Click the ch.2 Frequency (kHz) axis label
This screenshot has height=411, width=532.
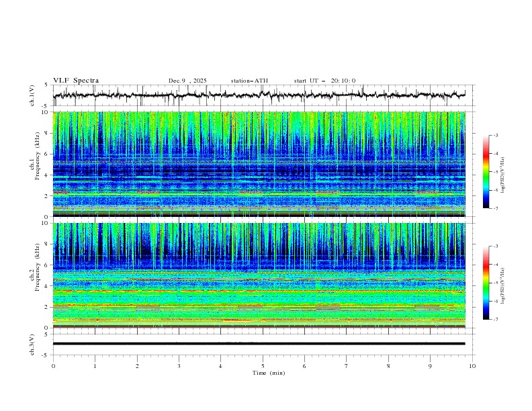click(35, 275)
